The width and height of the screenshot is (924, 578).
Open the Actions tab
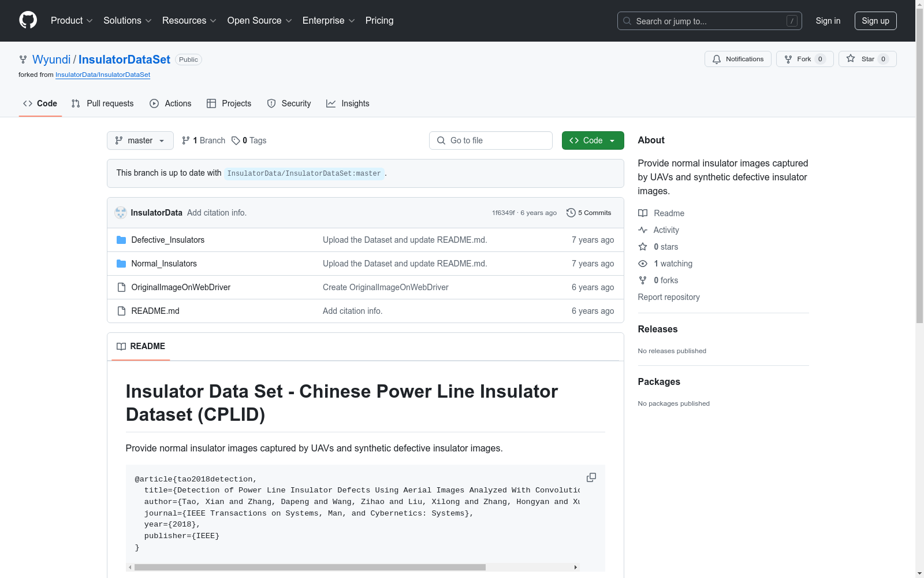point(170,103)
